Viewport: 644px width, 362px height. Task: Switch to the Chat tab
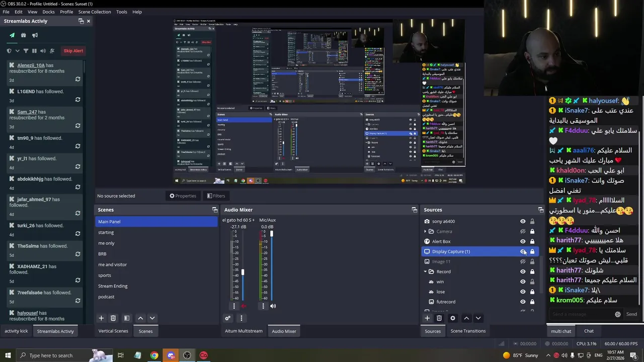click(589, 331)
